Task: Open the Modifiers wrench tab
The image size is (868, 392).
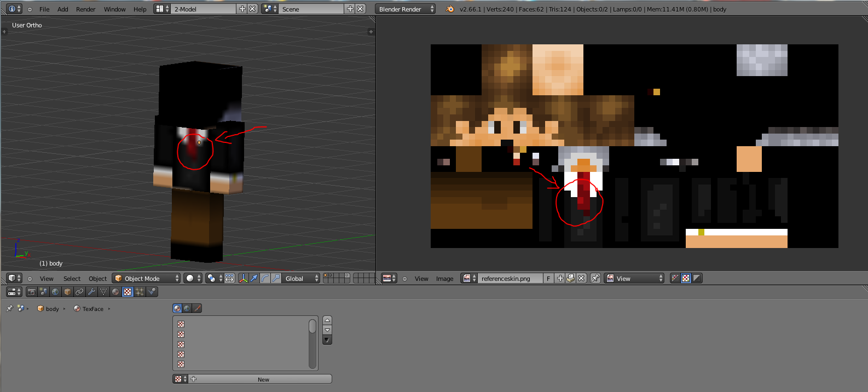Action: coord(91,292)
